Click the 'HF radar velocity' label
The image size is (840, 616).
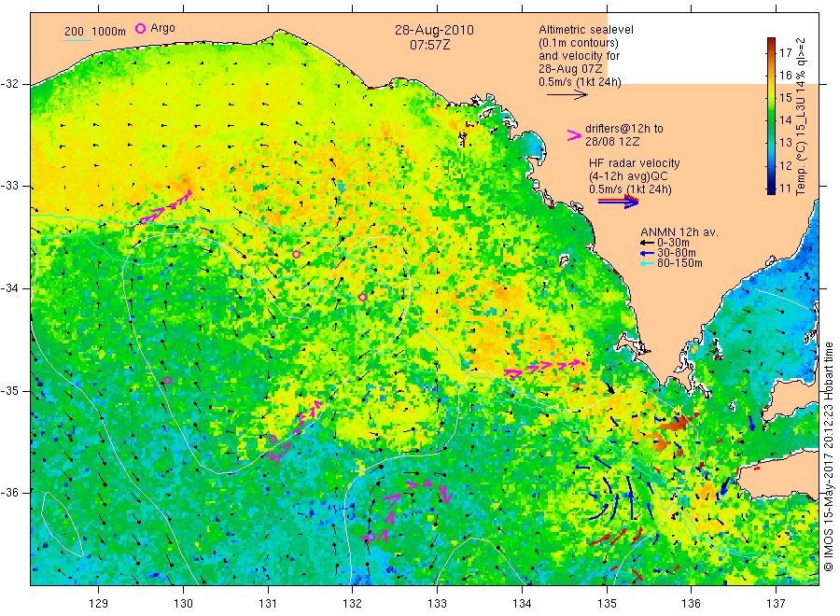coord(635,162)
